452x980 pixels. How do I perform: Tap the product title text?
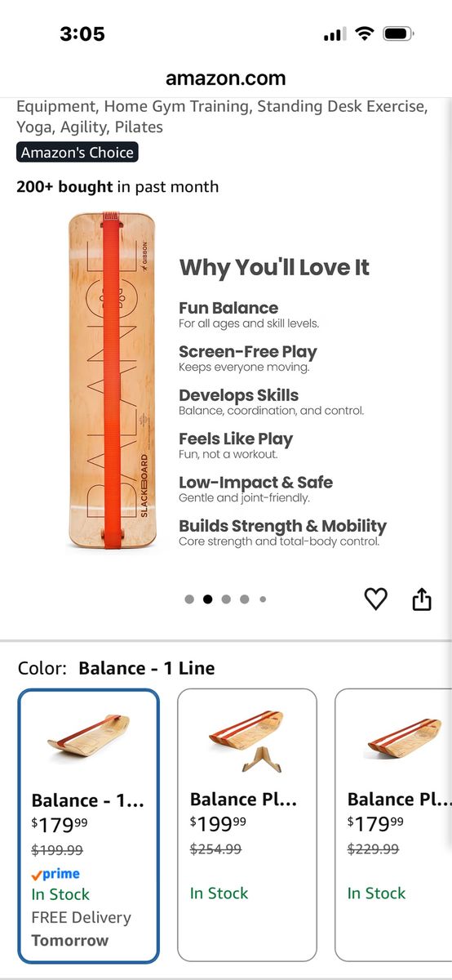[221, 117]
